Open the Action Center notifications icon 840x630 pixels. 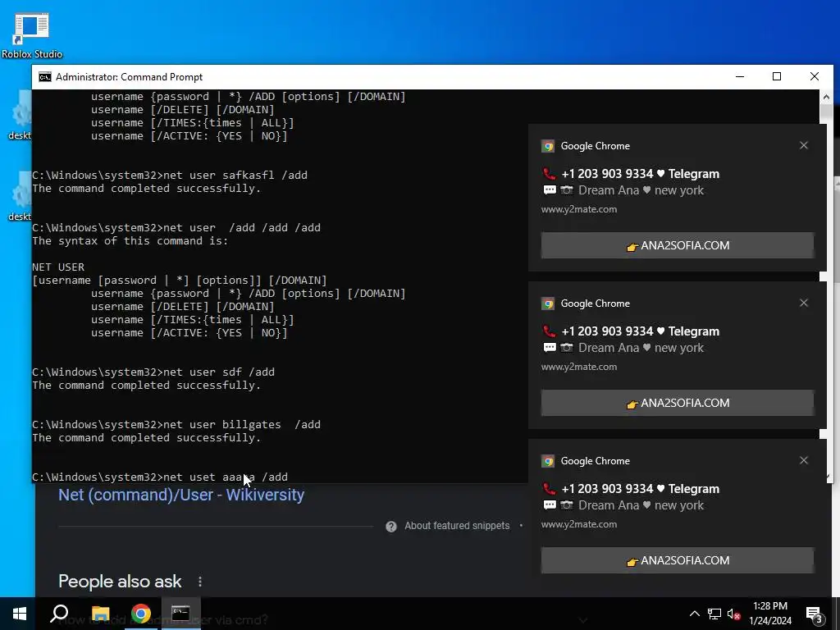pyautogui.click(x=815, y=614)
